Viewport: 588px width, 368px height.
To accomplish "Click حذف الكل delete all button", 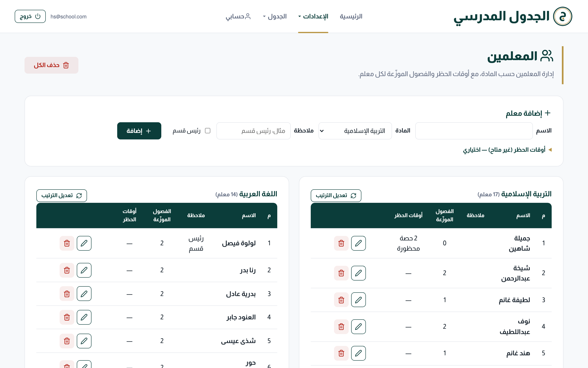I will (x=51, y=65).
